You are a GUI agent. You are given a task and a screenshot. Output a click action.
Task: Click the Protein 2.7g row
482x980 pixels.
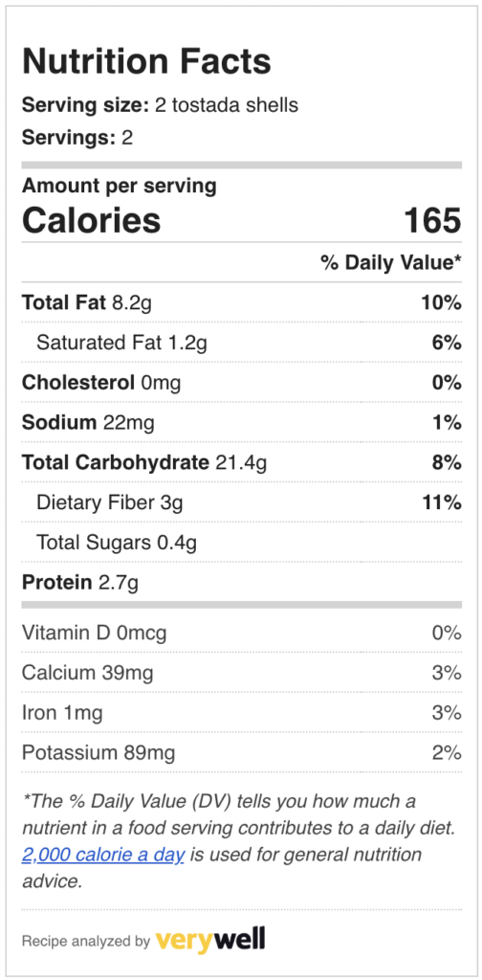[242, 583]
